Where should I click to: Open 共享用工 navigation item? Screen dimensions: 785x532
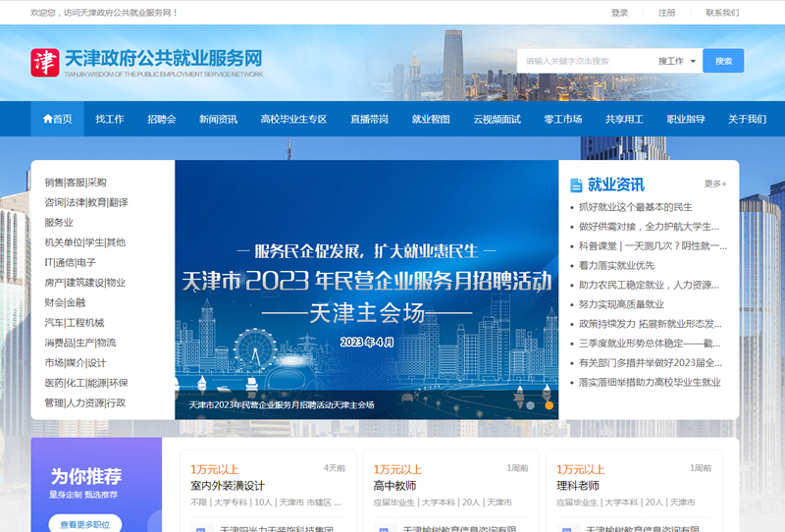(624, 119)
